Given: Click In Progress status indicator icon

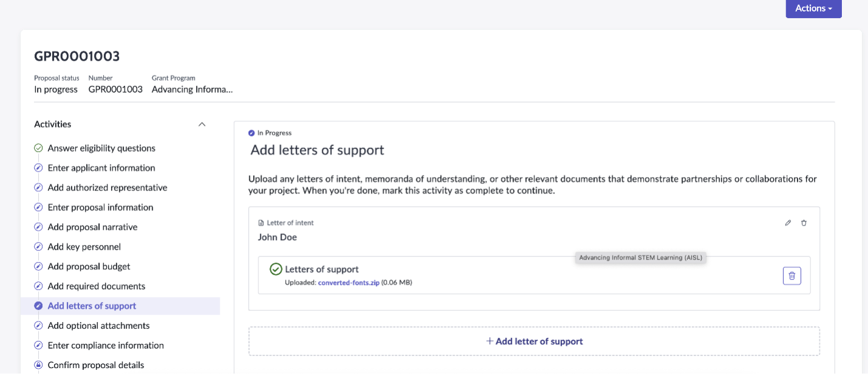Looking at the screenshot, I should [251, 133].
